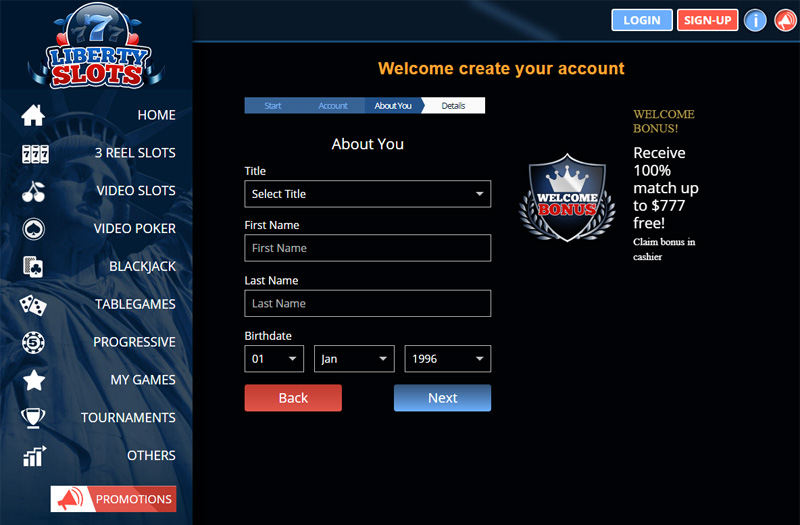Viewport: 800px width, 525px height.
Task: Click the red Back button
Action: 293,398
